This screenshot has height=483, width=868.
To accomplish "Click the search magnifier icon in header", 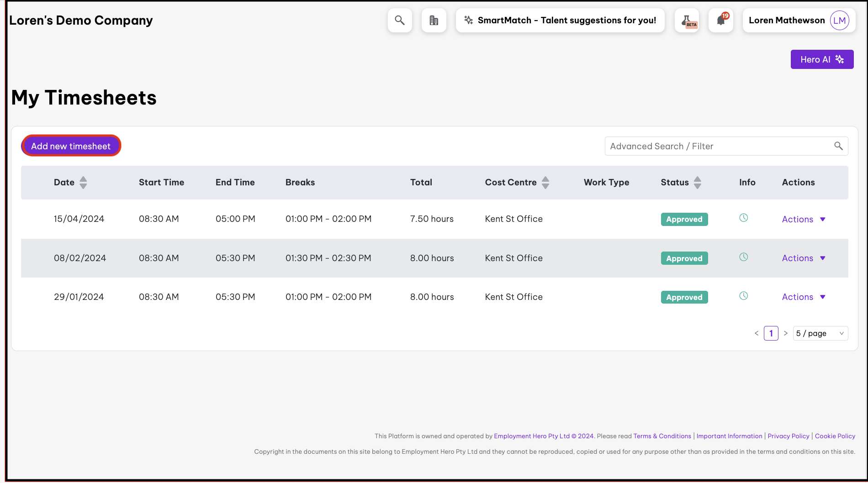I will tap(400, 21).
